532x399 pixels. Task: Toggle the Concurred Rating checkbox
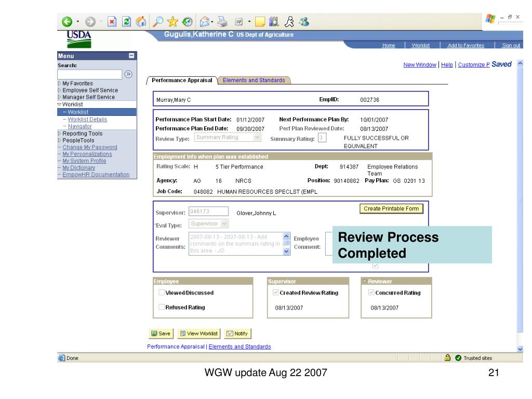(x=371, y=293)
